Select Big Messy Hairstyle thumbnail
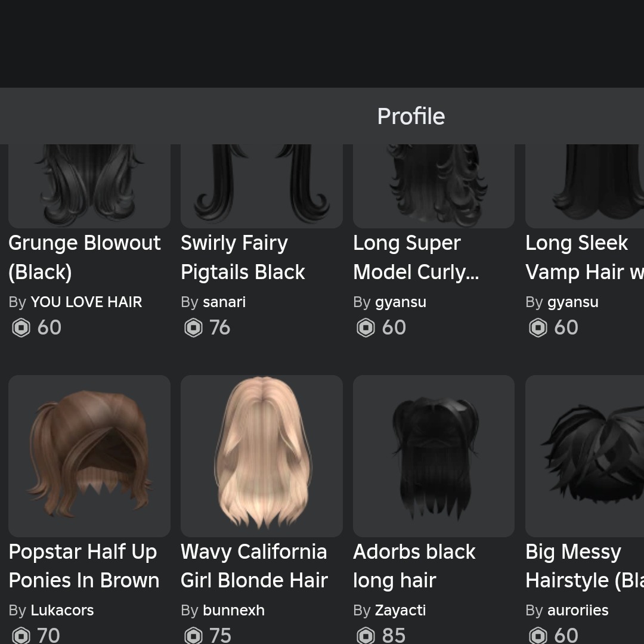 [584, 456]
